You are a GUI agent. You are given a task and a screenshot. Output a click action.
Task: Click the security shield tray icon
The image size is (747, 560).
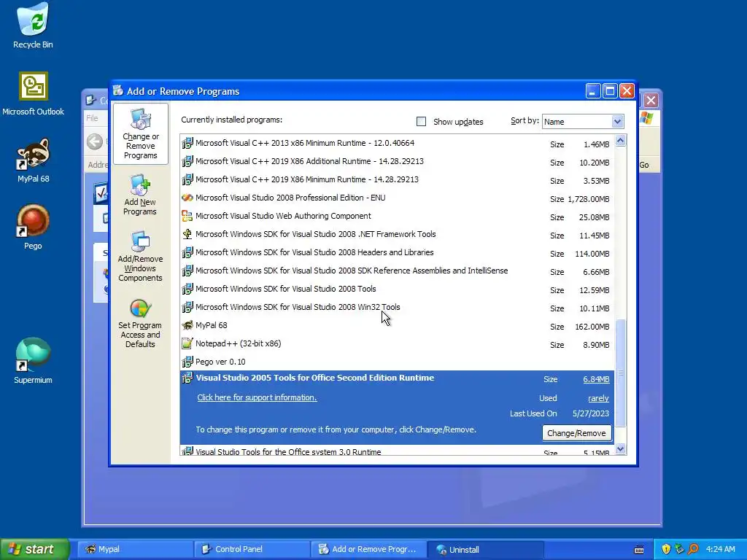(x=666, y=549)
